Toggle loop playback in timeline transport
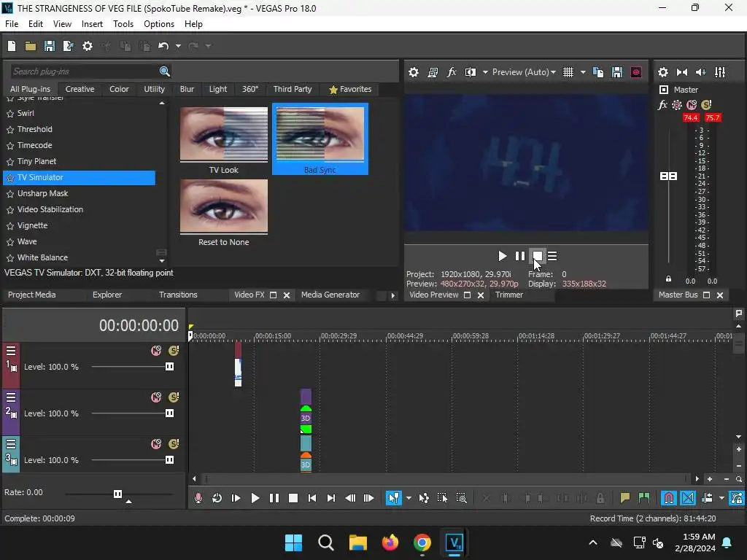The image size is (747, 560). click(x=217, y=498)
